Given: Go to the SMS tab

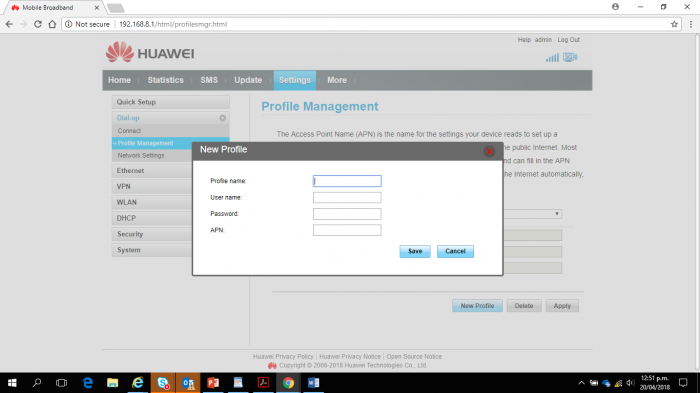Looking at the screenshot, I should click(x=209, y=80).
